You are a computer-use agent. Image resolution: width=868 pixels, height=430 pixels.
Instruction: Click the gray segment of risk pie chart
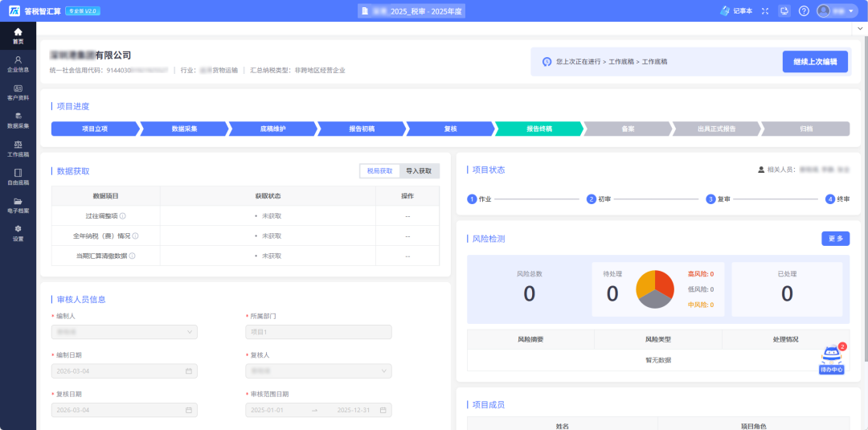pos(656,300)
